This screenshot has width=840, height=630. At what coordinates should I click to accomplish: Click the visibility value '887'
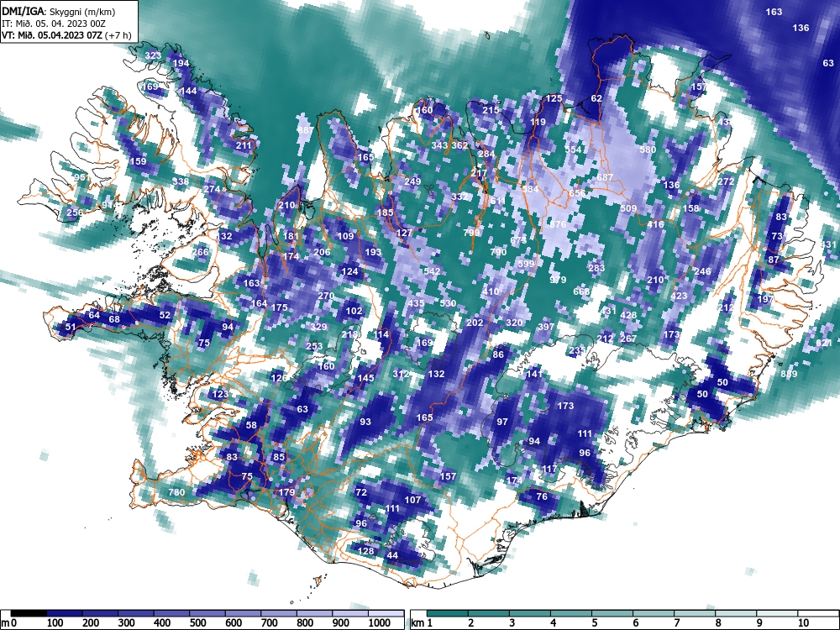coord(306,130)
